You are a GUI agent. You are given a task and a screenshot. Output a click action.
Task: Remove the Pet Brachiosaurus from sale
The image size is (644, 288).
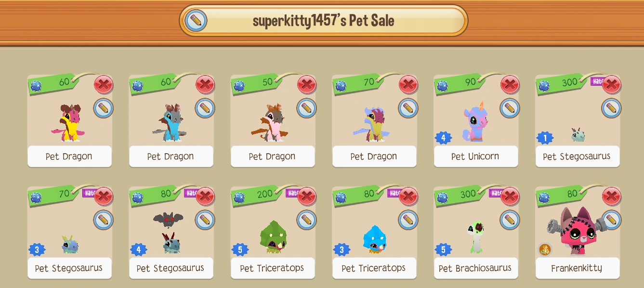[x=510, y=196]
